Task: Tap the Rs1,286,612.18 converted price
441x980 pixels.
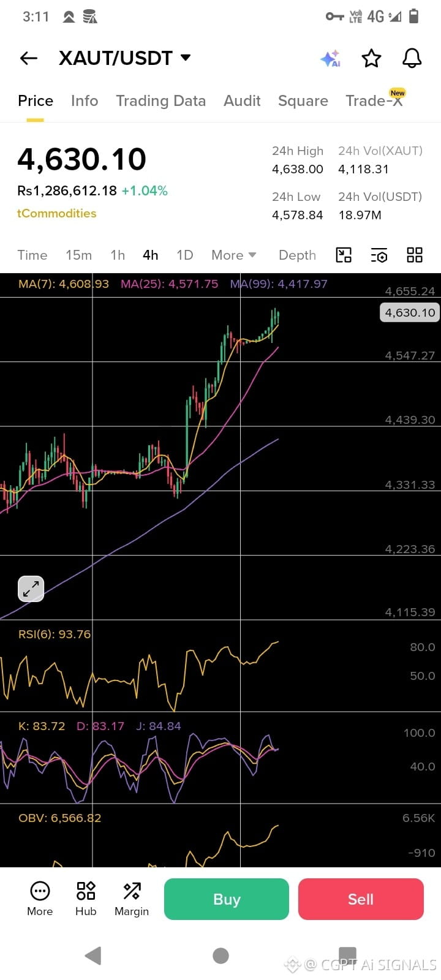Action: [x=67, y=190]
